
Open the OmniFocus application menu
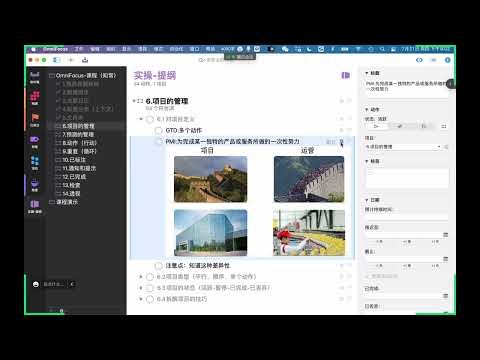[x=55, y=49]
